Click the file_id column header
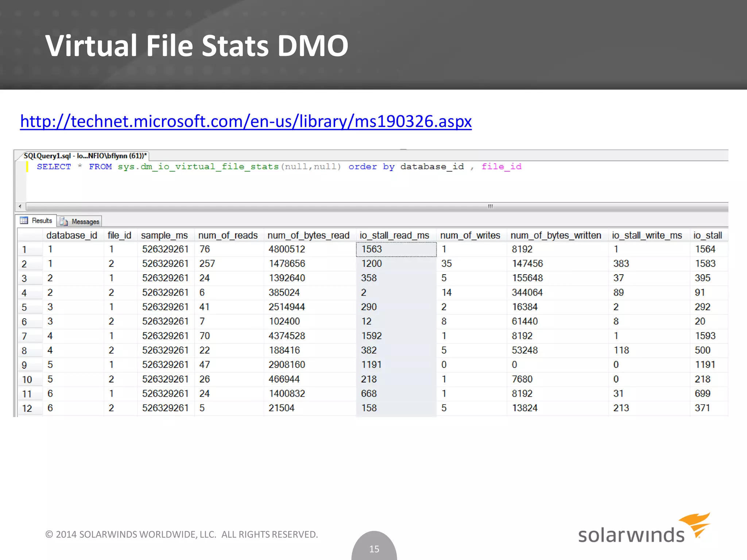747x560 pixels. point(119,236)
